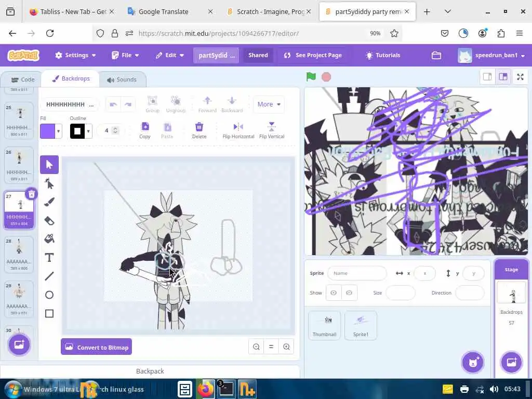The width and height of the screenshot is (532, 399).
Task: Reset the paint canvas zoom
Action: coord(271,347)
